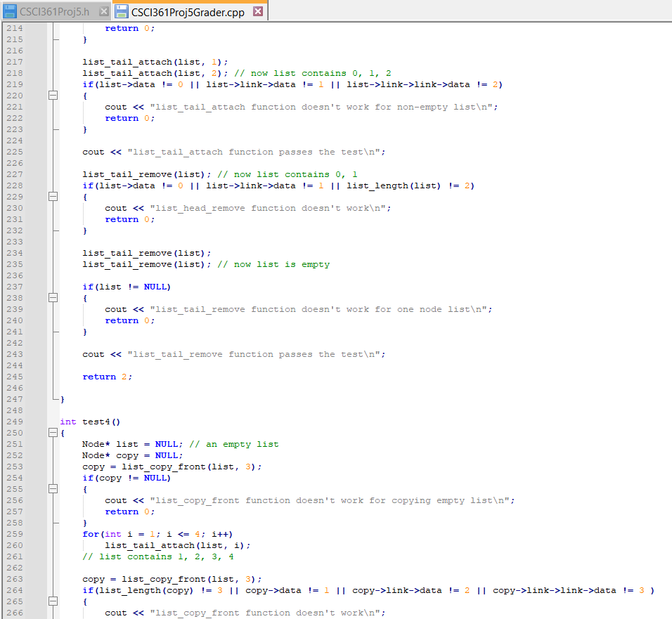The width and height of the screenshot is (672, 619).
Task: Click line number 214
Action: coord(14,27)
